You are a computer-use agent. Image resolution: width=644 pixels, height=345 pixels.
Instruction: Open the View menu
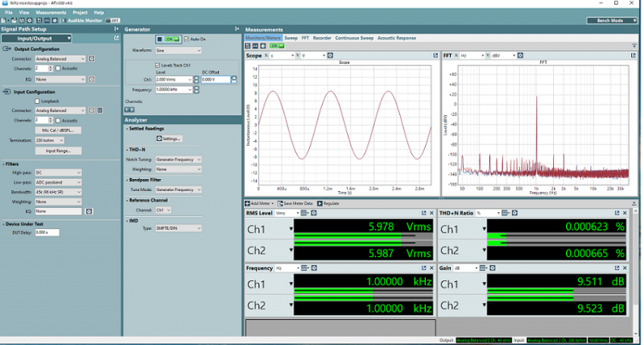[x=24, y=13]
